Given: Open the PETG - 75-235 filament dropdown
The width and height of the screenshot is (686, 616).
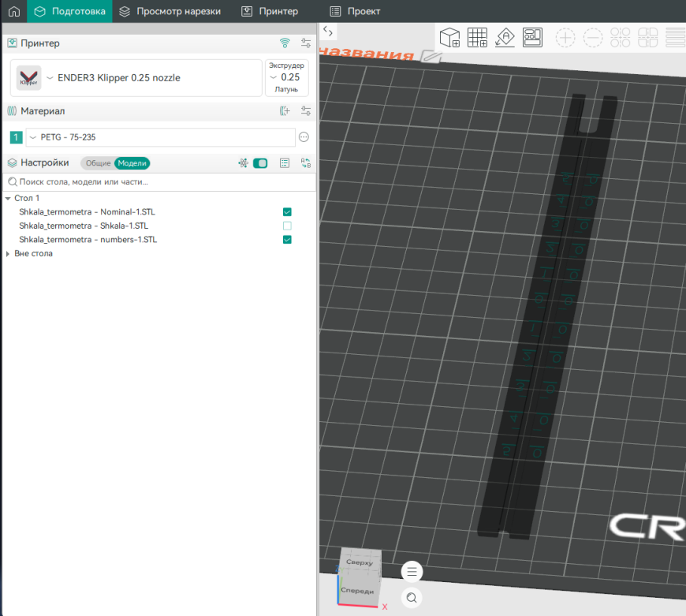Looking at the screenshot, I should coord(161,137).
